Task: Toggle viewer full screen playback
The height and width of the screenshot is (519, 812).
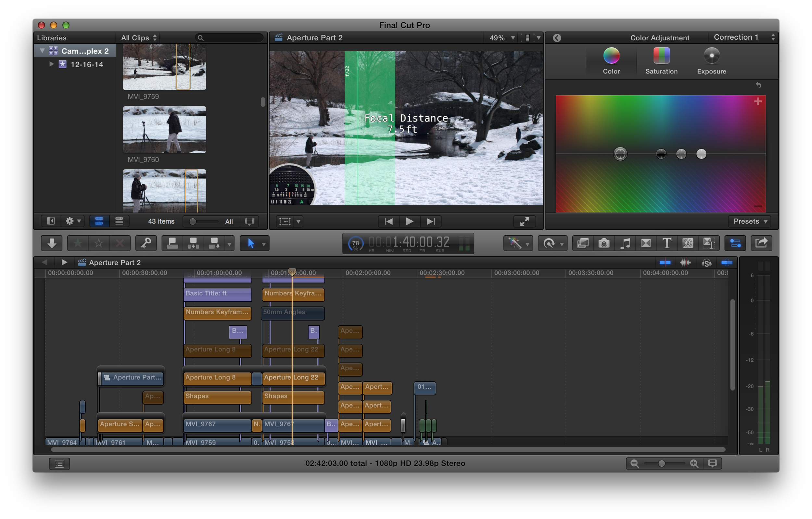Action: point(524,221)
